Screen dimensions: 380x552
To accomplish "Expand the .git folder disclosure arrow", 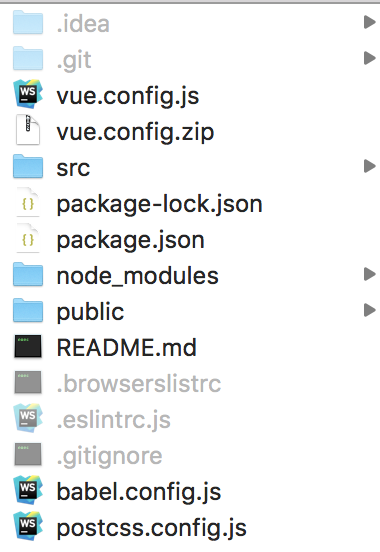I will click(x=369, y=58).
